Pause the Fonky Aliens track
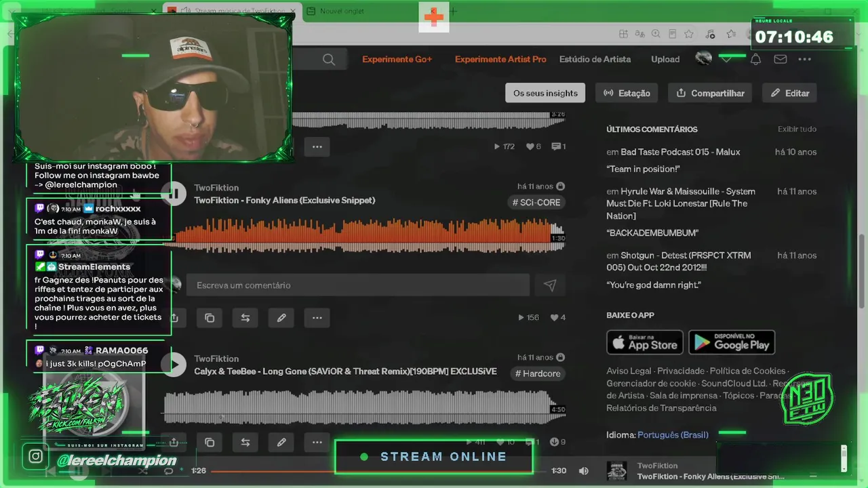 coord(174,194)
